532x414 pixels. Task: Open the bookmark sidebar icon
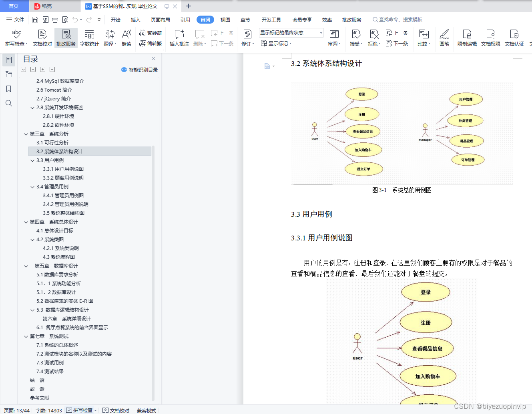pos(9,89)
